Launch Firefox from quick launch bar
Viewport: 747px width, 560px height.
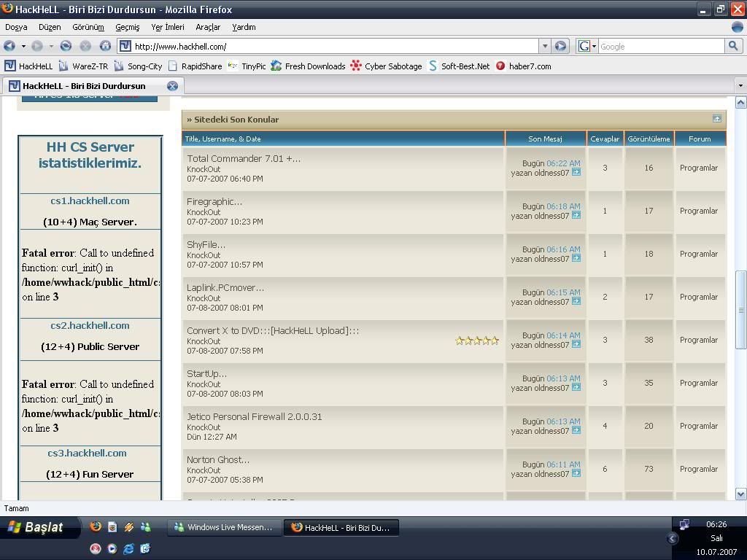[x=96, y=526]
